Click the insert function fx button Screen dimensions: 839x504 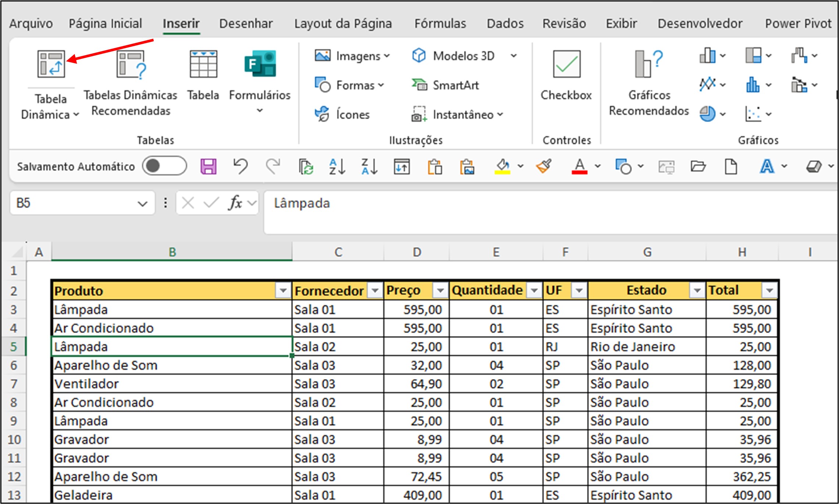(235, 203)
